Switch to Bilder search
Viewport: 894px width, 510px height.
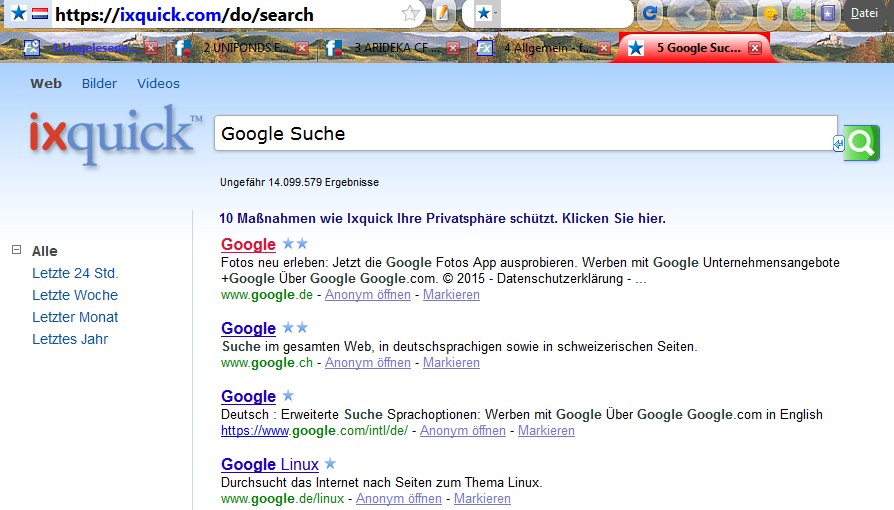click(99, 83)
